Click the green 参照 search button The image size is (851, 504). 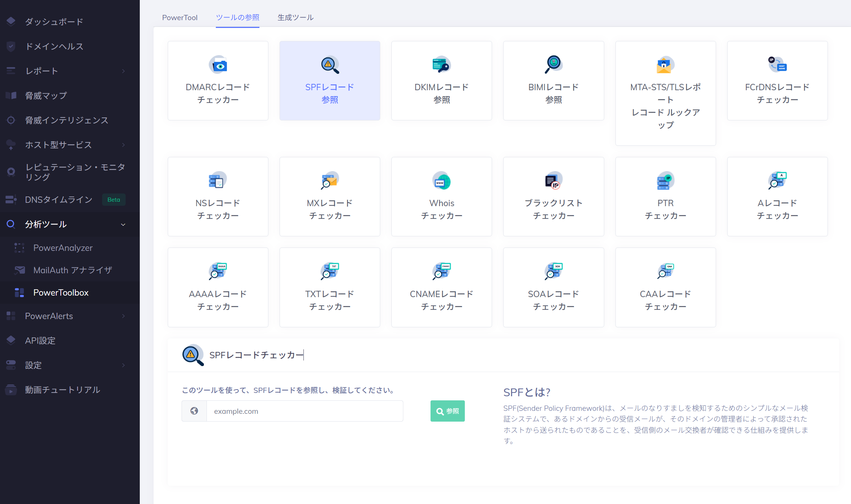(447, 411)
